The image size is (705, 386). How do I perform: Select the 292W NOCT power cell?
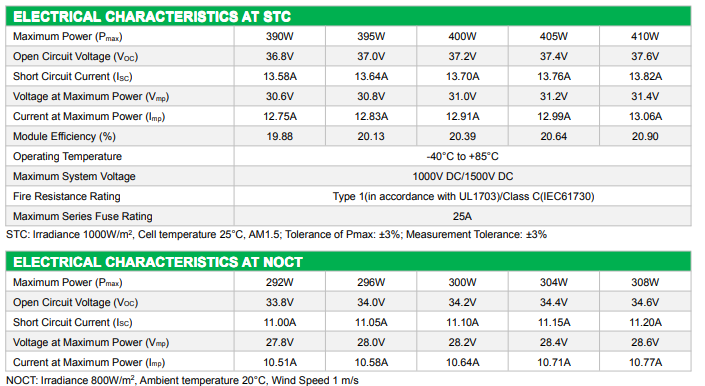point(279,282)
